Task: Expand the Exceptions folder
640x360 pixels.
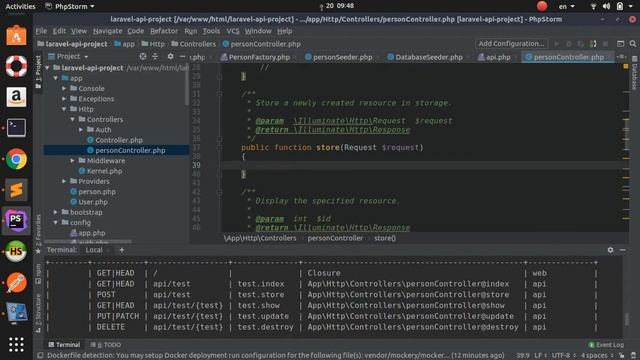Action: 64,99
